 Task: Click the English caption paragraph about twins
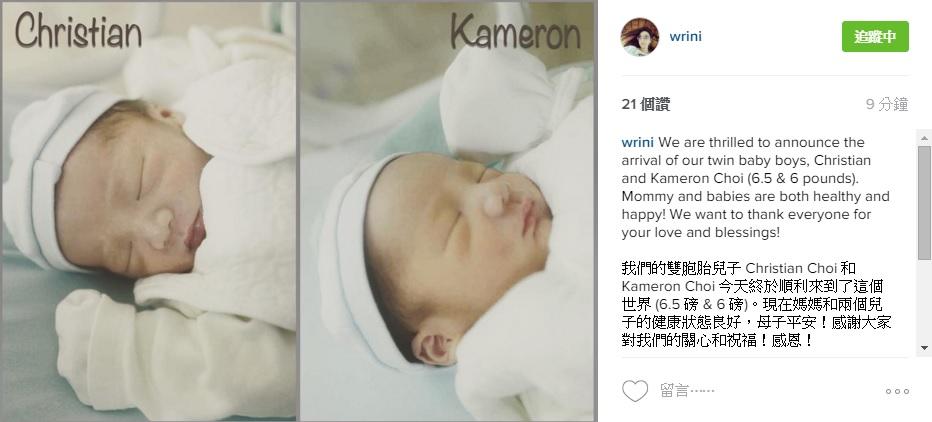pos(755,187)
